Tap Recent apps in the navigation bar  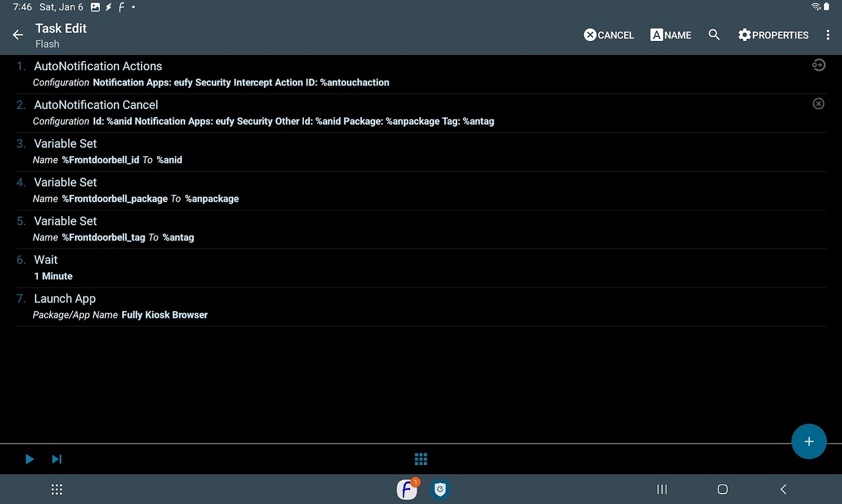(x=661, y=489)
